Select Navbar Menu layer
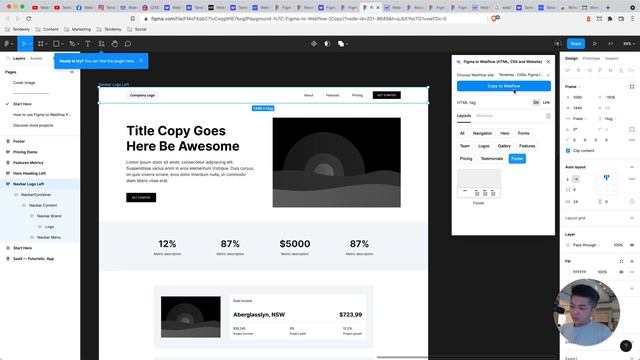640x360 pixels. [49, 237]
